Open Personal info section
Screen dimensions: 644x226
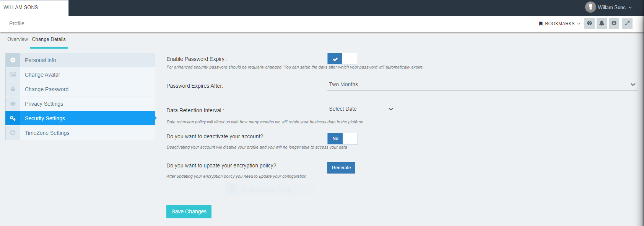coord(80,60)
